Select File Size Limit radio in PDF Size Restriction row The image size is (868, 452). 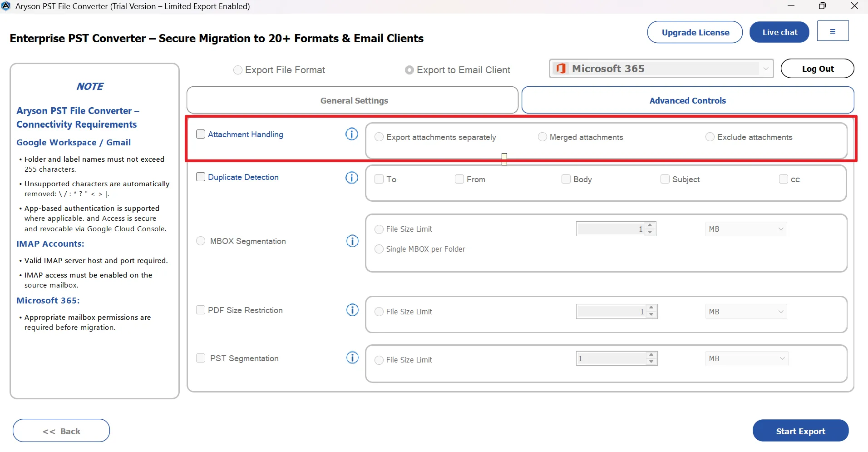[379, 312]
